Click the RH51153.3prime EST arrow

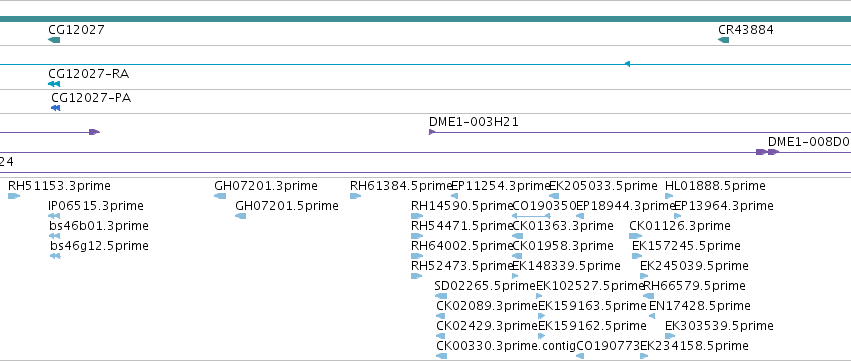[x=14, y=196]
